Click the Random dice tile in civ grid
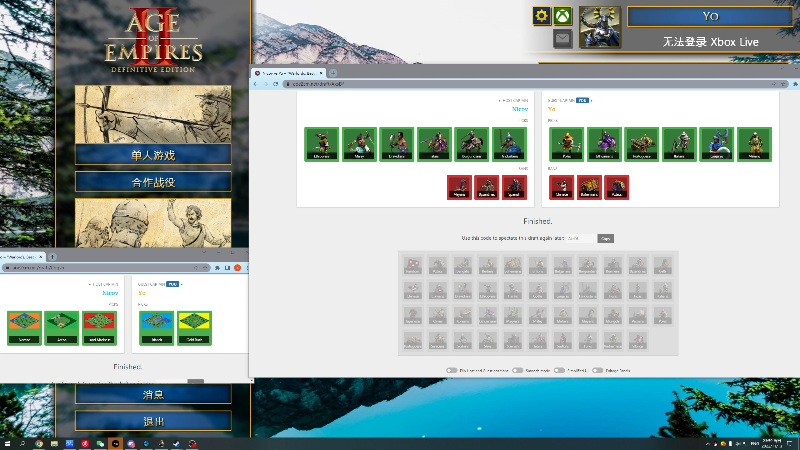This screenshot has width=800, height=450. [413, 265]
